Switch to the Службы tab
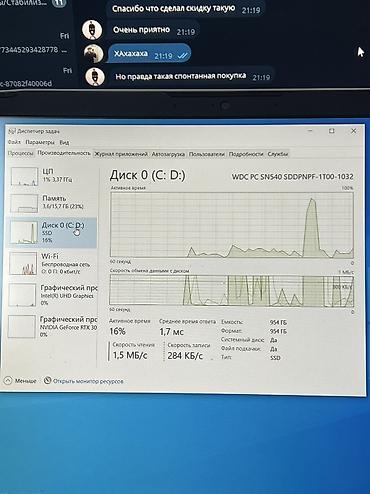The width and height of the screenshot is (370, 494). pos(278,154)
